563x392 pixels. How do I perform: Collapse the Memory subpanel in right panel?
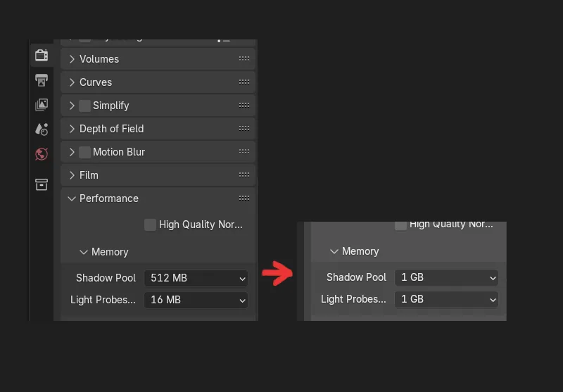point(334,251)
